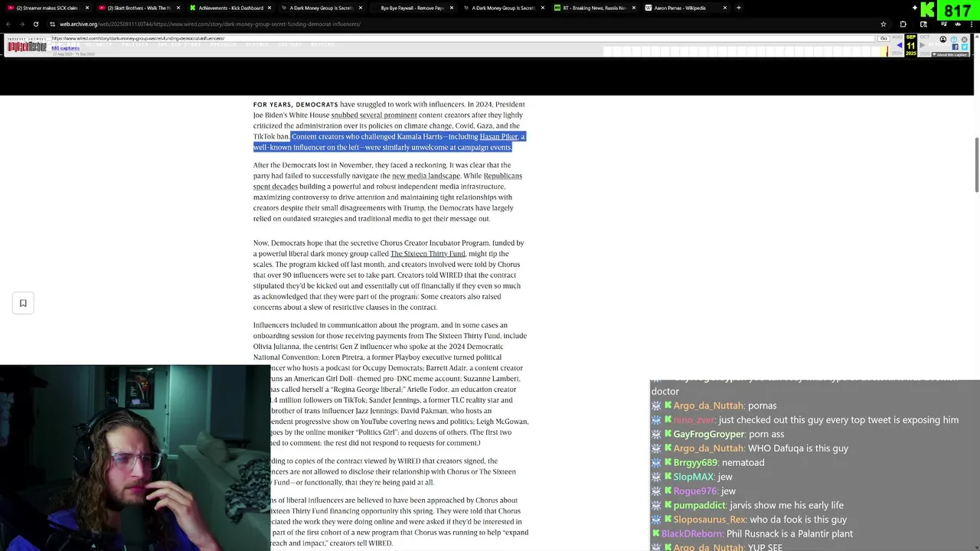Click the Wayback Machine URL input field

point(463,38)
